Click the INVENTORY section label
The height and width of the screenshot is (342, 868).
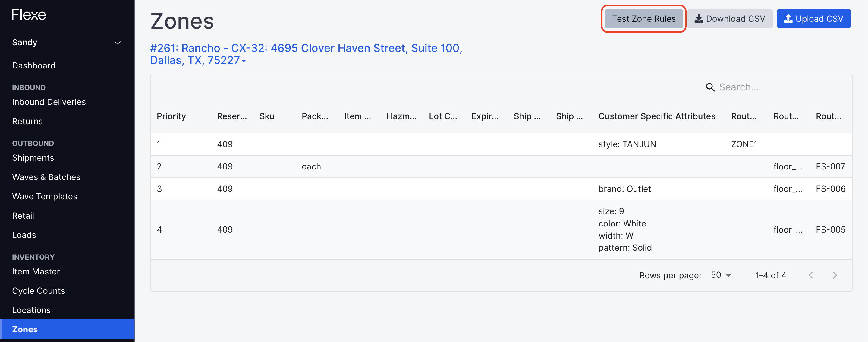(33, 257)
